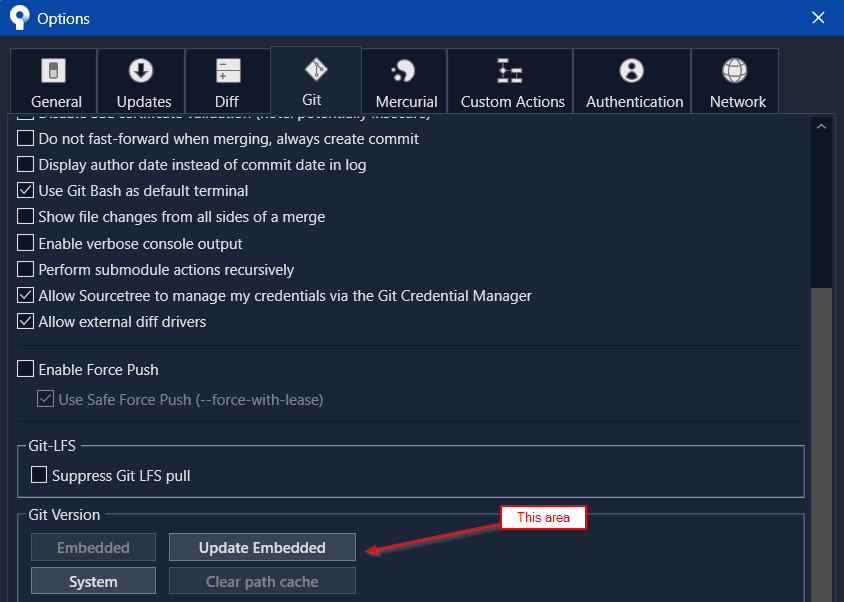Select the Diff settings icon
844x602 pixels.
(227, 72)
